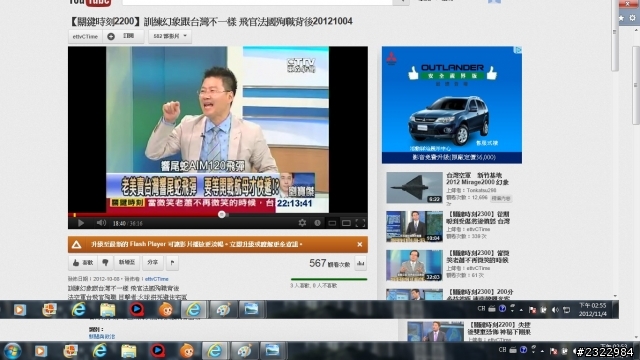
Task: Switch to the small player size
Action: coord(332,223)
